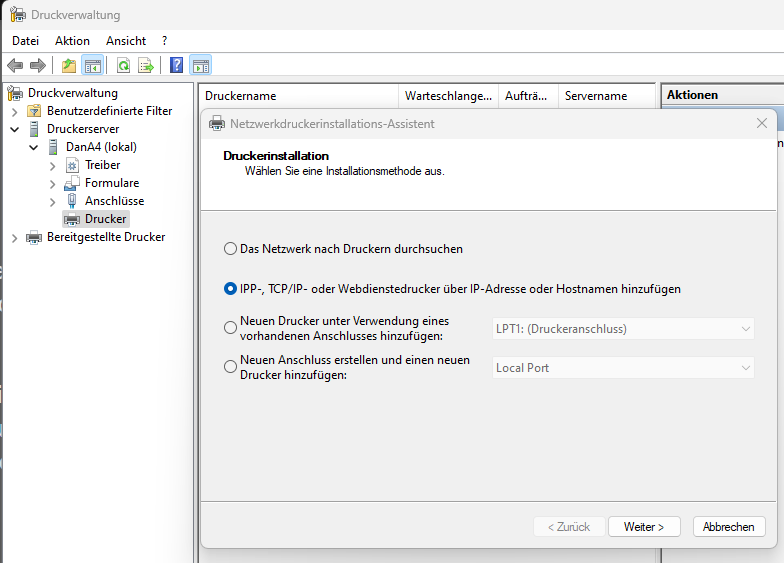The height and width of the screenshot is (563, 784).
Task: Click the Formulare icon in tree
Action: [72, 183]
